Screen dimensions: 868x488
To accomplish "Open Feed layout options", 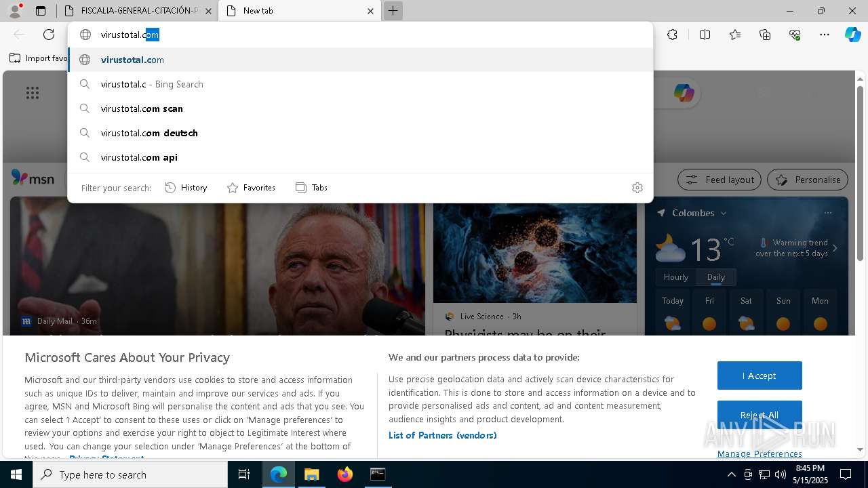I will tap(719, 180).
